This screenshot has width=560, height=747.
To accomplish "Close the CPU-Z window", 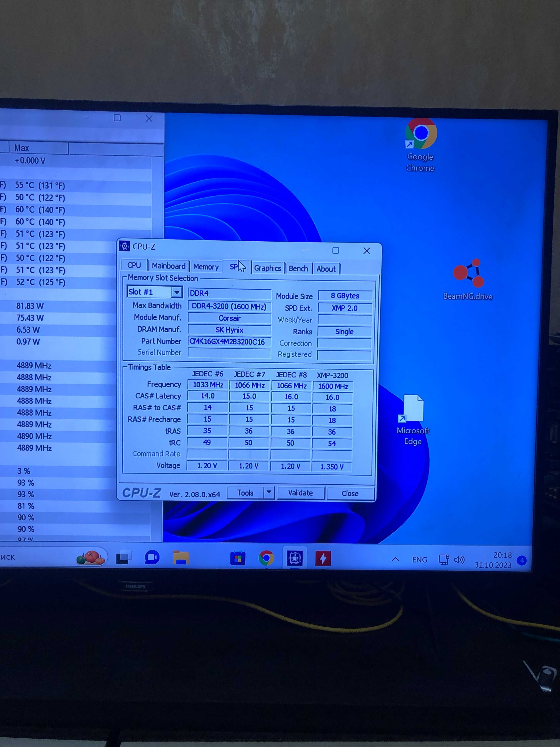I will coord(367,251).
